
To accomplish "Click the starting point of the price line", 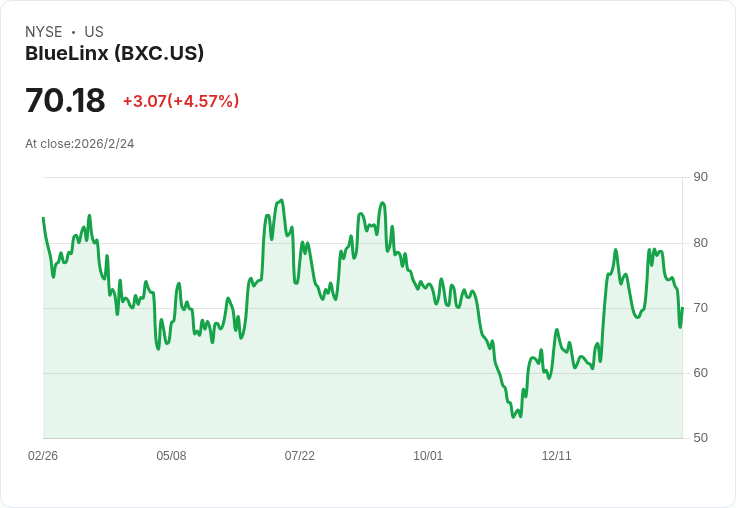I will click(x=43, y=218).
